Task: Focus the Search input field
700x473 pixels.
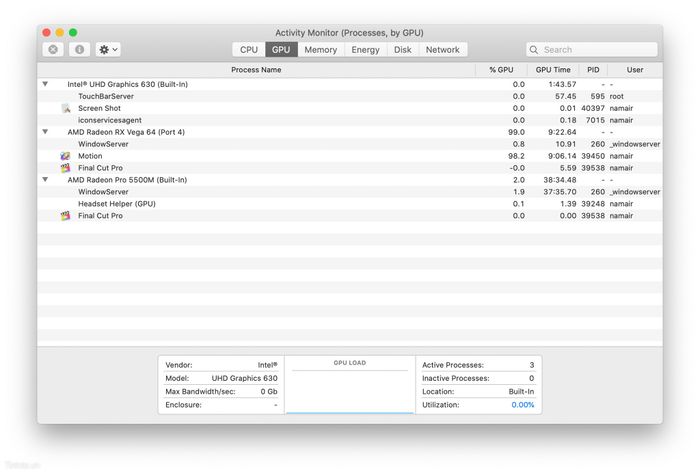Action: [592, 50]
